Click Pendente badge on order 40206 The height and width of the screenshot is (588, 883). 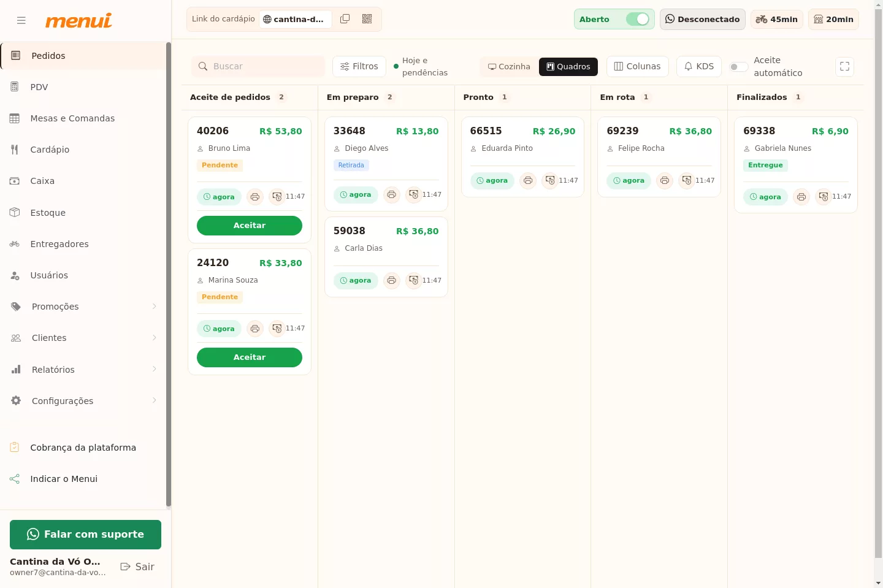[220, 166]
